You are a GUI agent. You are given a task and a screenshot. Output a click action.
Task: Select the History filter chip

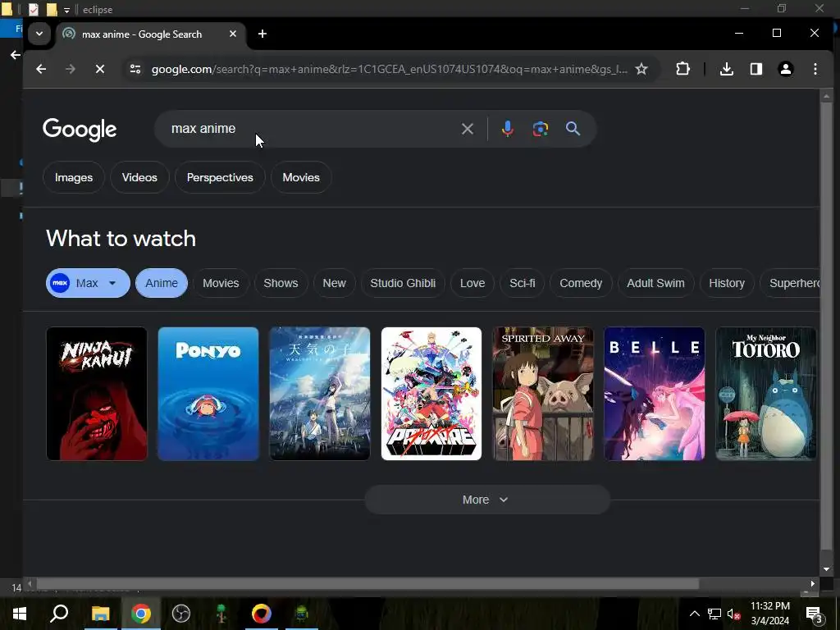click(x=727, y=283)
